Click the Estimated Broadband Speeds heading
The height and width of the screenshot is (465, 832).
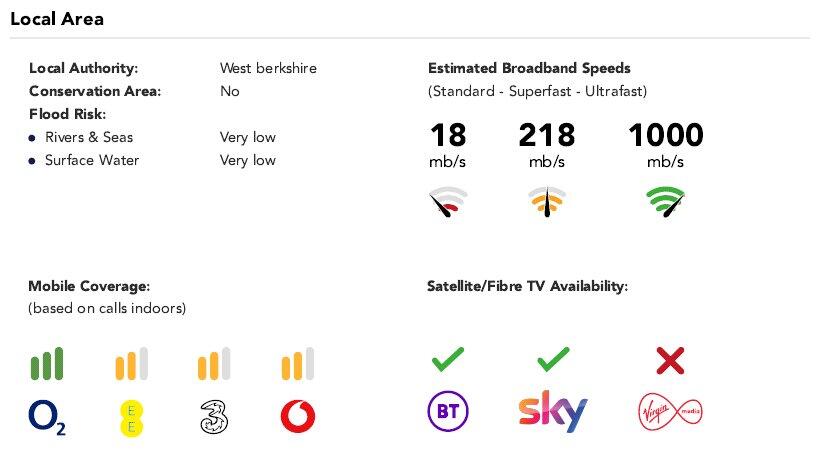tap(529, 69)
